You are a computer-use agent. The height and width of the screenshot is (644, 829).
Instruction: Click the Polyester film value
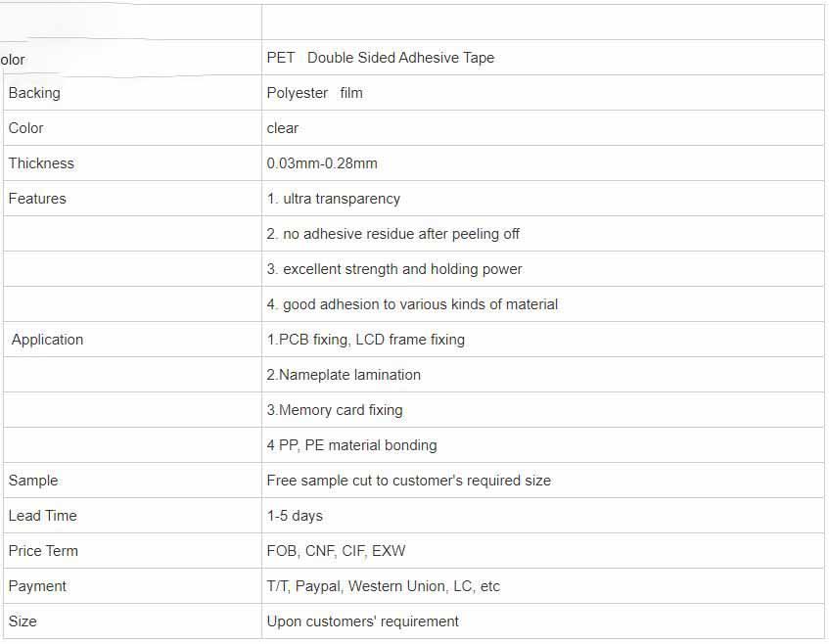tap(314, 93)
